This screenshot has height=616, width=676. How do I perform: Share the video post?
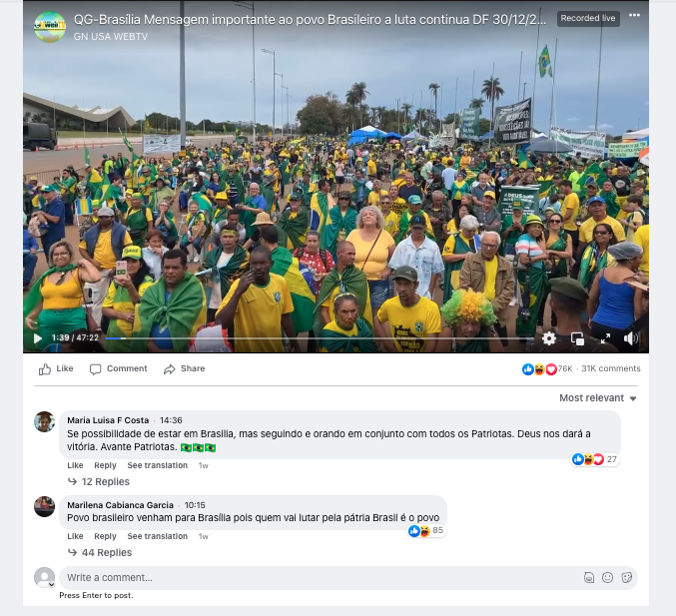184,369
